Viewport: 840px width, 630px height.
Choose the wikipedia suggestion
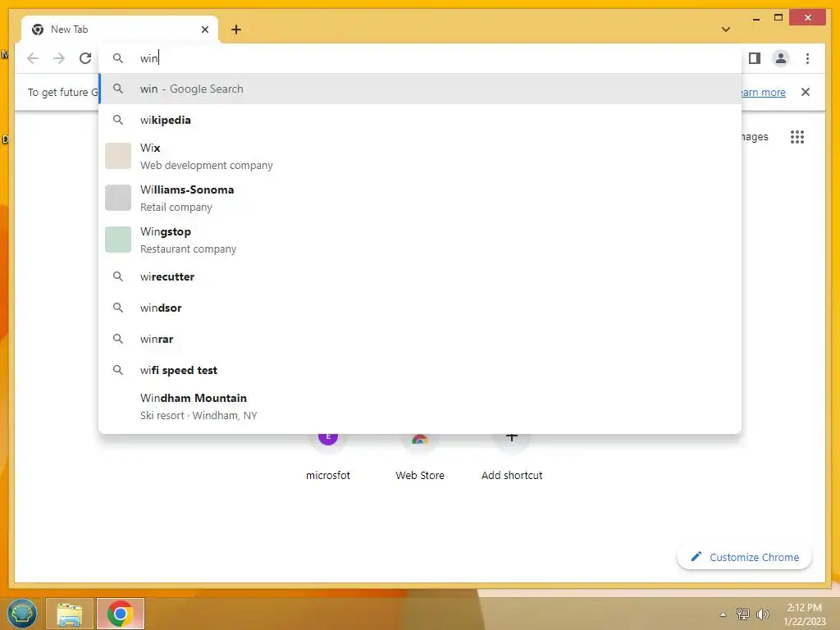[x=420, y=120]
